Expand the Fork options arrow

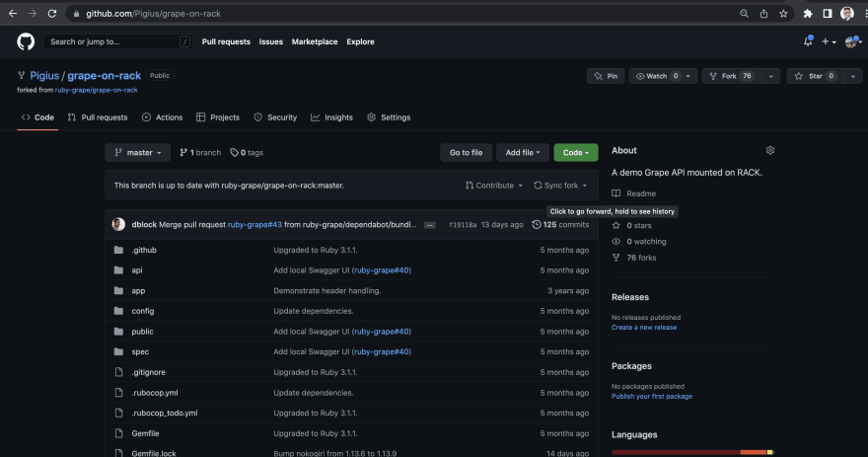click(770, 76)
